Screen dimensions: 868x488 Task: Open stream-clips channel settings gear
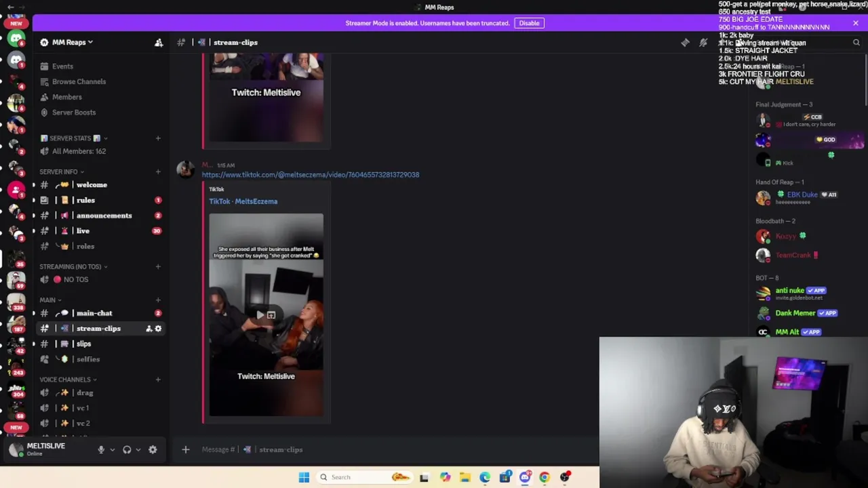click(x=158, y=329)
